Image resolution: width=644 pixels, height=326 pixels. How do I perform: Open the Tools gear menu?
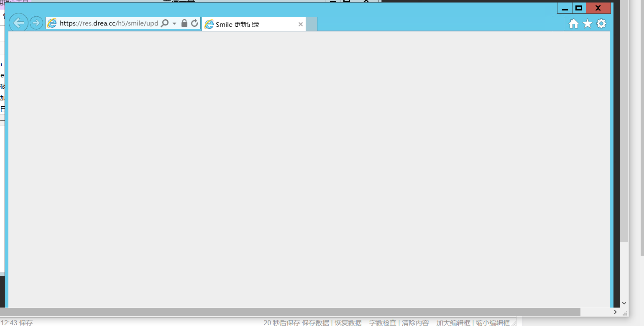point(601,24)
